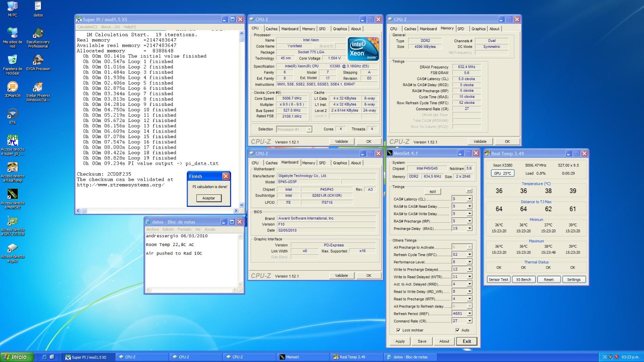Click the Super PI vertical scrollbar
Viewport: 644px width, 362px height.
coord(242,119)
